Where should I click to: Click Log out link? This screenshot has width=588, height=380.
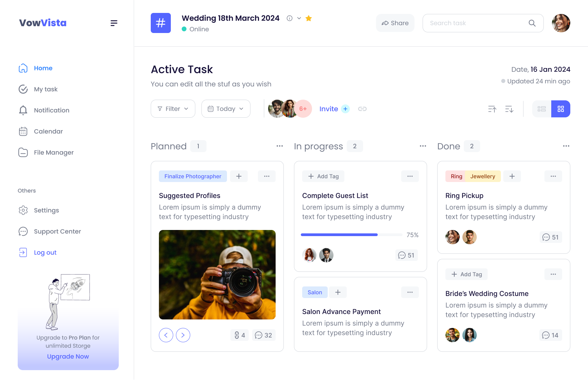(x=37, y=252)
